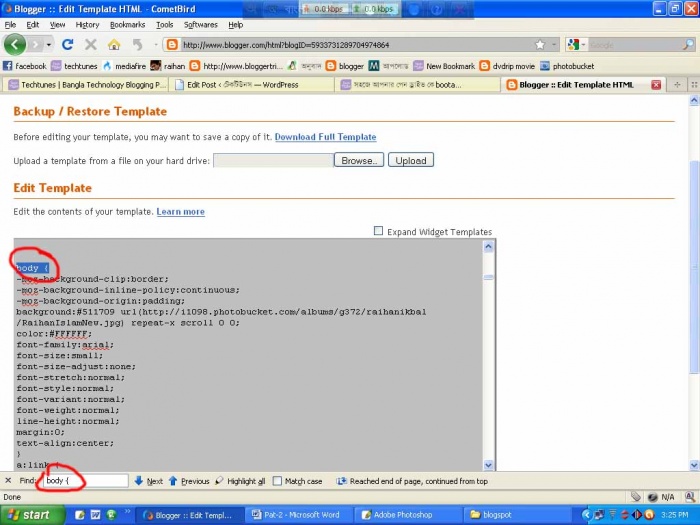Tick Expand Widget Templates checkbox
This screenshot has height=525, width=700.
click(378, 231)
